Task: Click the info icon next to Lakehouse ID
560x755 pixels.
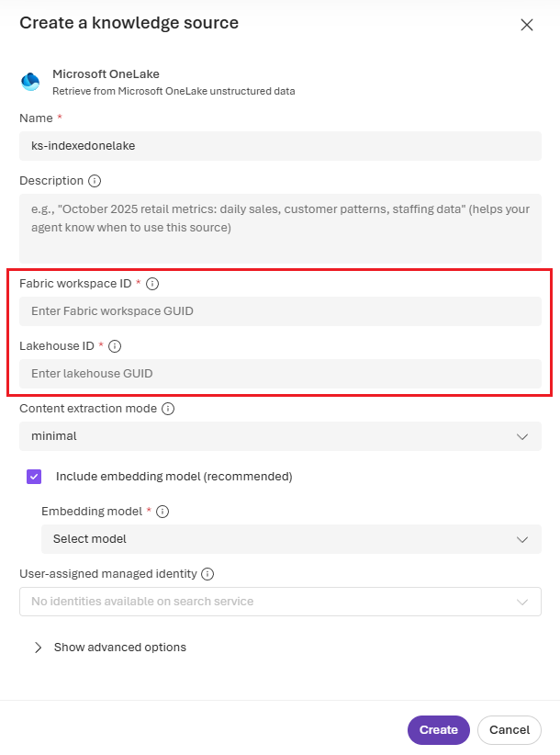Action: (x=115, y=346)
